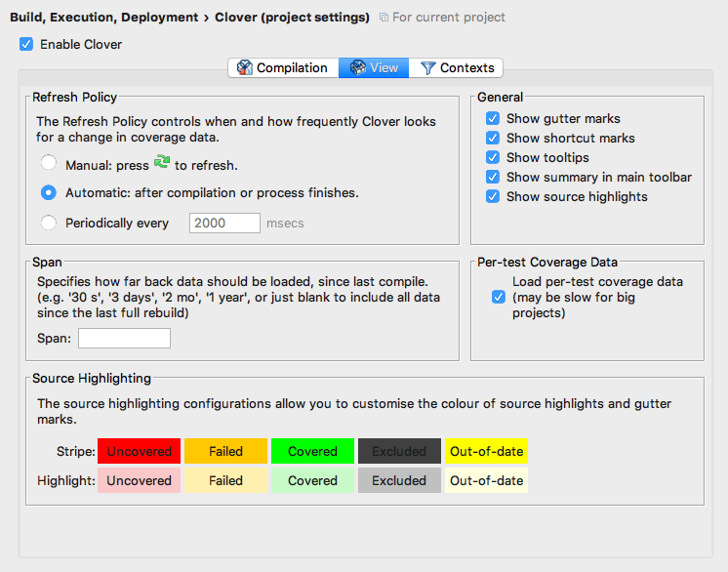Toggle Show shortcut marks checkbox
The image size is (728, 572).
click(493, 138)
